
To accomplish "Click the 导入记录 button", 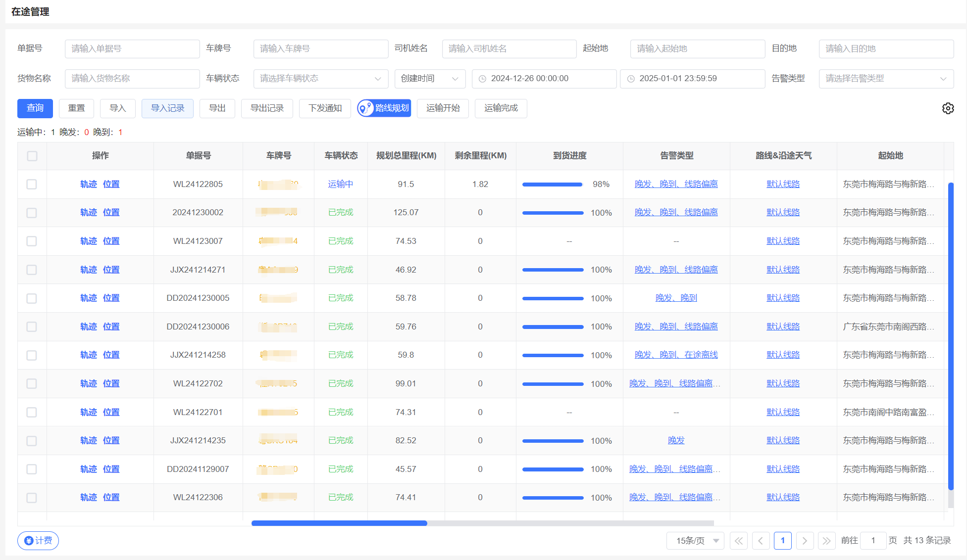I will (x=167, y=108).
